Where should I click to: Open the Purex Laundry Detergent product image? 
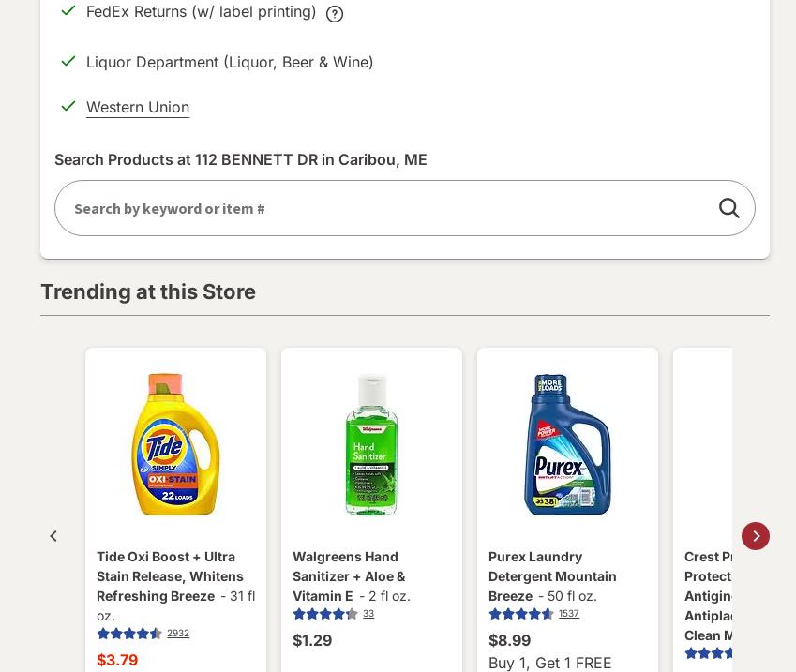pos(567,444)
